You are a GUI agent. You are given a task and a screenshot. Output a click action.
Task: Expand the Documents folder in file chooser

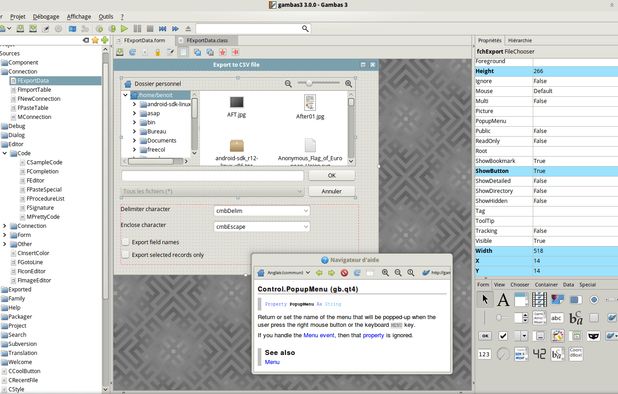(x=134, y=140)
